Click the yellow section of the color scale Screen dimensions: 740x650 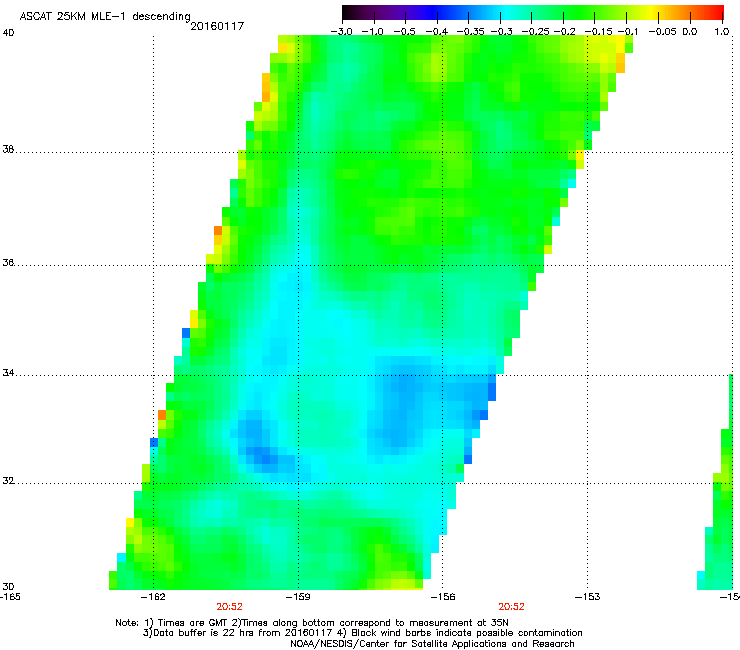pos(654,12)
